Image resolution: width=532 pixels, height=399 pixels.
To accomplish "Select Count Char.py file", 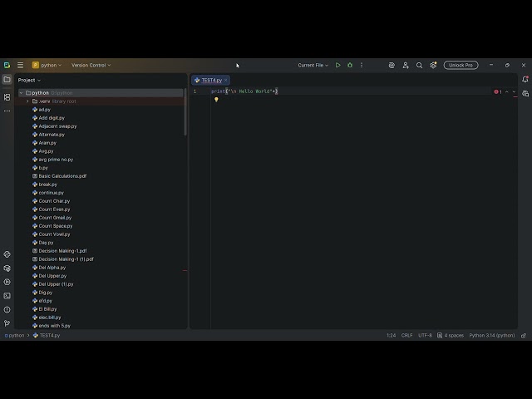I will click(52, 201).
